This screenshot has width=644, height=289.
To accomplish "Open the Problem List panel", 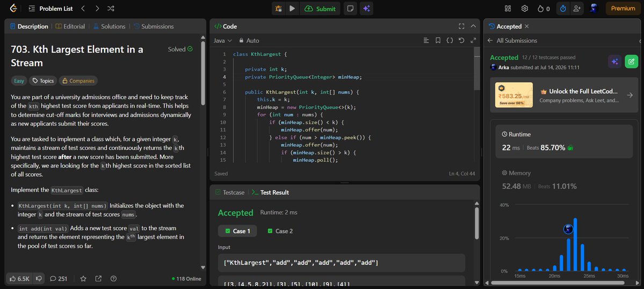I will pos(50,8).
